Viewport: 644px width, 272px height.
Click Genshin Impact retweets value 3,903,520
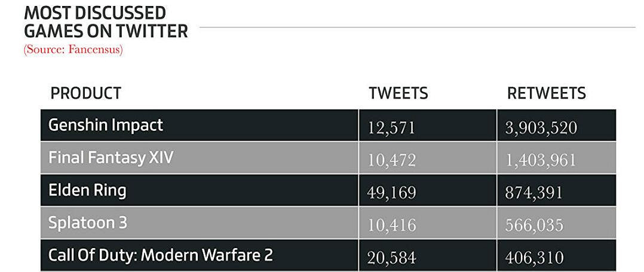[541, 128]
